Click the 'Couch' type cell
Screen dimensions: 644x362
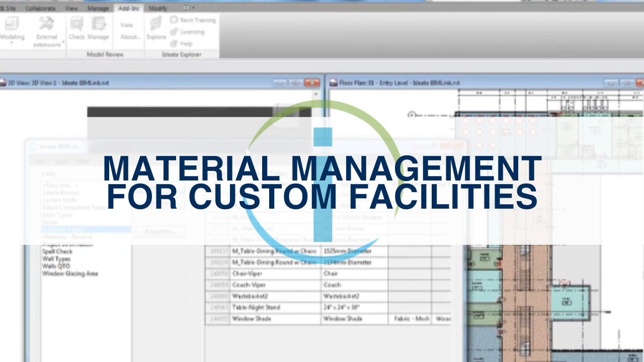(354, 285)
